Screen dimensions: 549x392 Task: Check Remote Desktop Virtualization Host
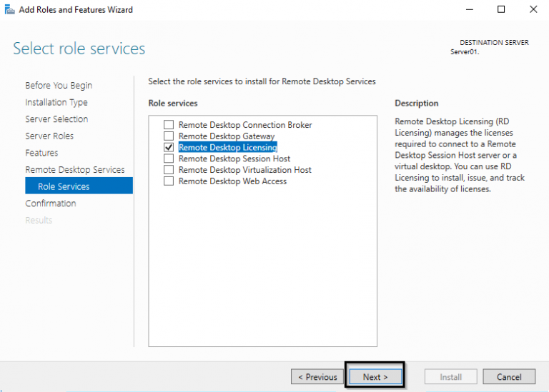(169, 170)
